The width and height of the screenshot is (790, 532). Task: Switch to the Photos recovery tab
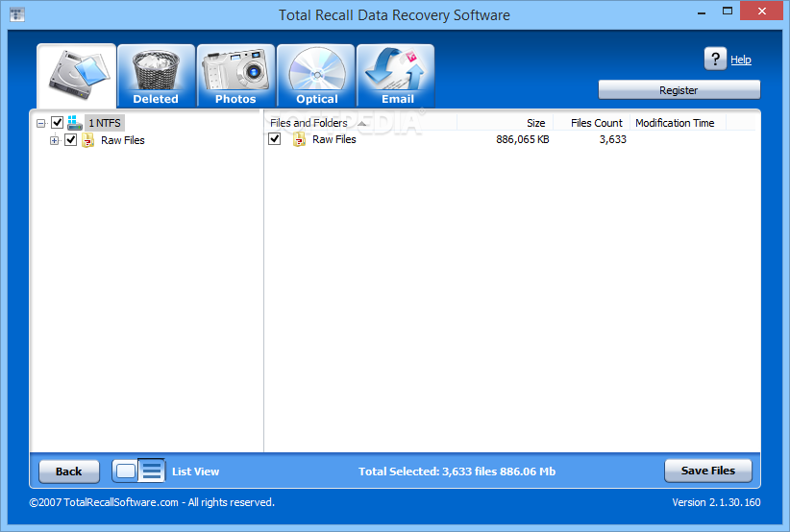point(235,76)
